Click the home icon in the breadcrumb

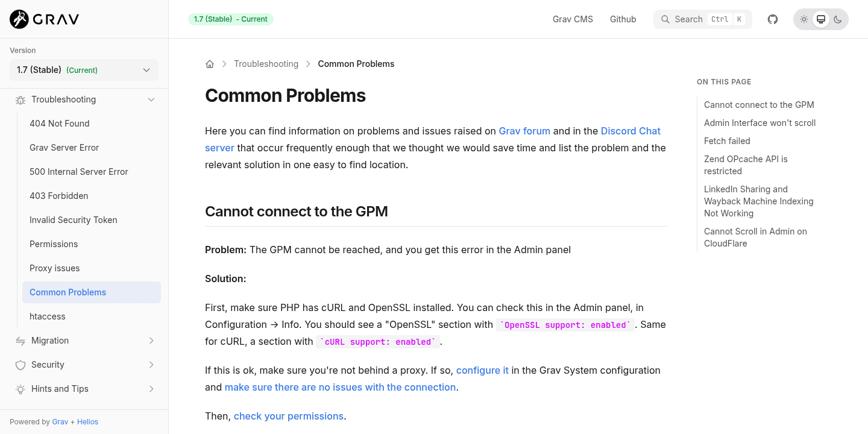pyautogui.click(x=209, y=63)
